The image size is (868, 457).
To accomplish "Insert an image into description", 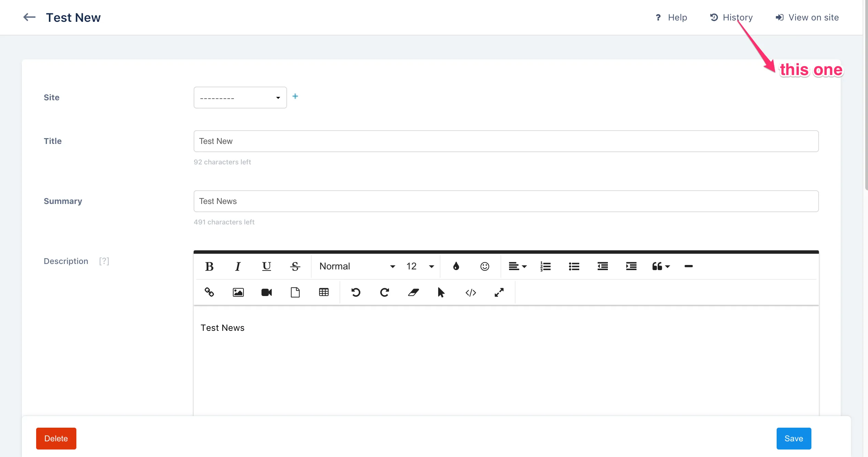I will click(238, 292).
